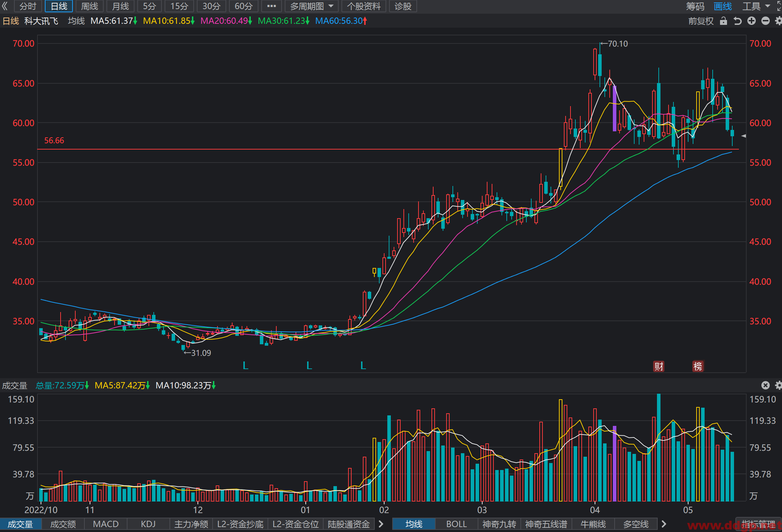Switch to the 周线 weekly tab
Viewport: 782px width, 532px height.
pos(90,6)
